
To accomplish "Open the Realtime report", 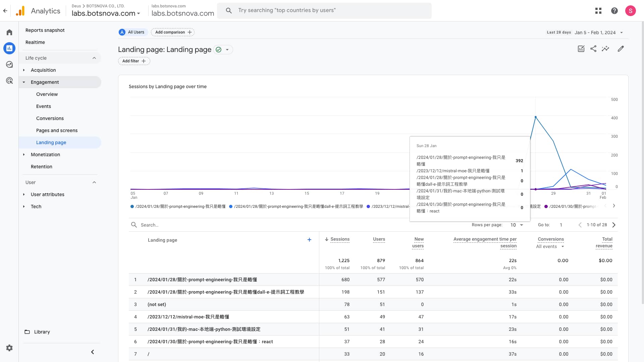I will [x=35, y=42].
